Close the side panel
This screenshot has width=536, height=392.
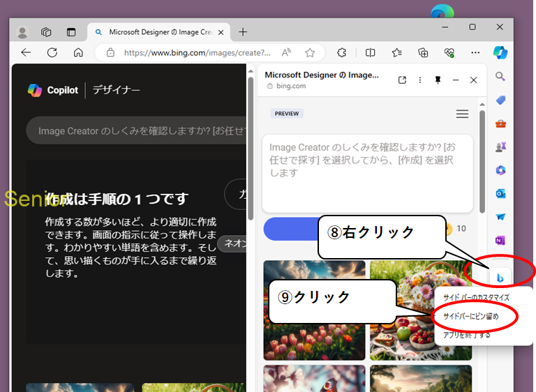pos(473,80)
